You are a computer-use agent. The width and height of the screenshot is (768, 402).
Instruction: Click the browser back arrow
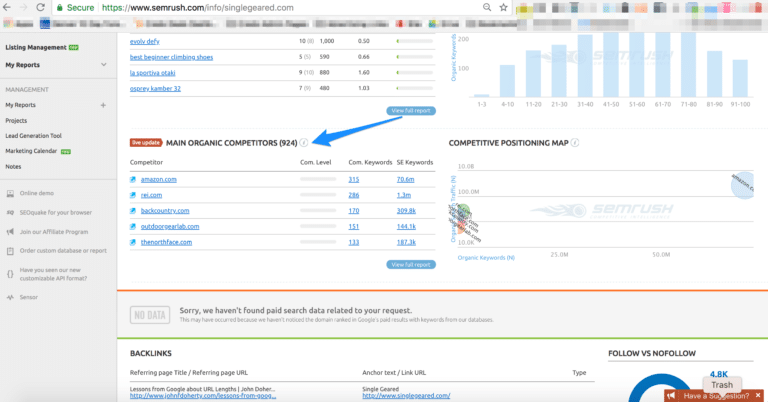(7, 7)
